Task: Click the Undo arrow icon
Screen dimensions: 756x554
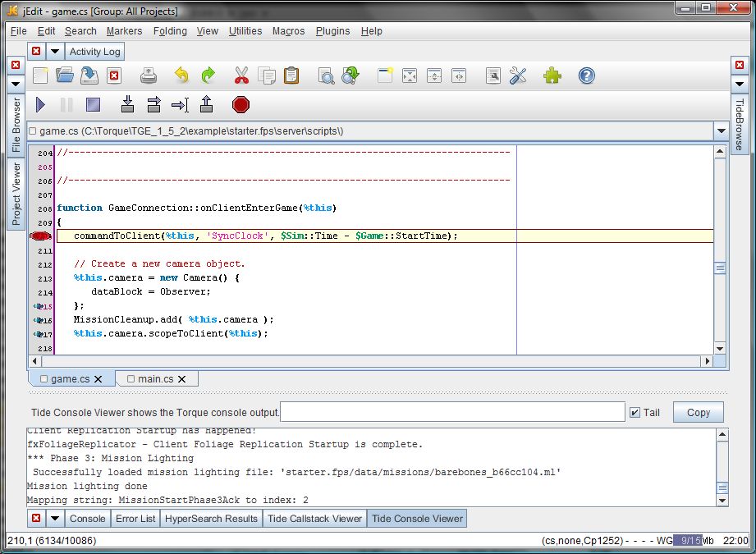Action: [x=181, y=76]
